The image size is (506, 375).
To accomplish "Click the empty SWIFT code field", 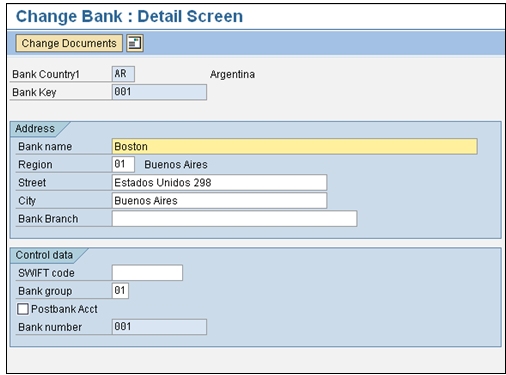I will tap(147, 273).
